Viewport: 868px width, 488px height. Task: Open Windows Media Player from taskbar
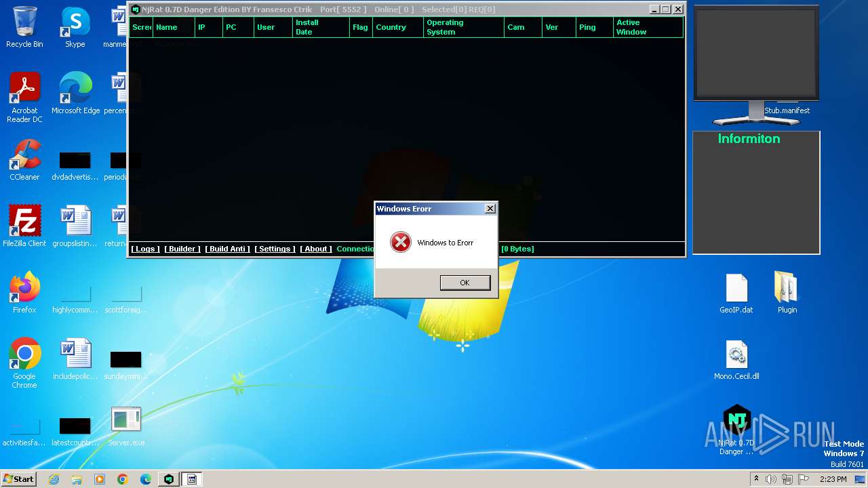click(100, 479)
